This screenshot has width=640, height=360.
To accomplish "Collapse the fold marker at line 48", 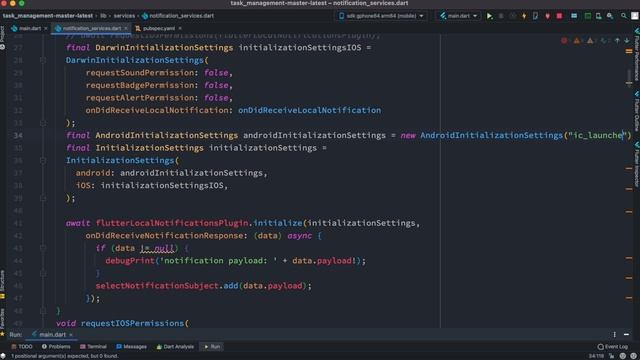I will 43,311.
